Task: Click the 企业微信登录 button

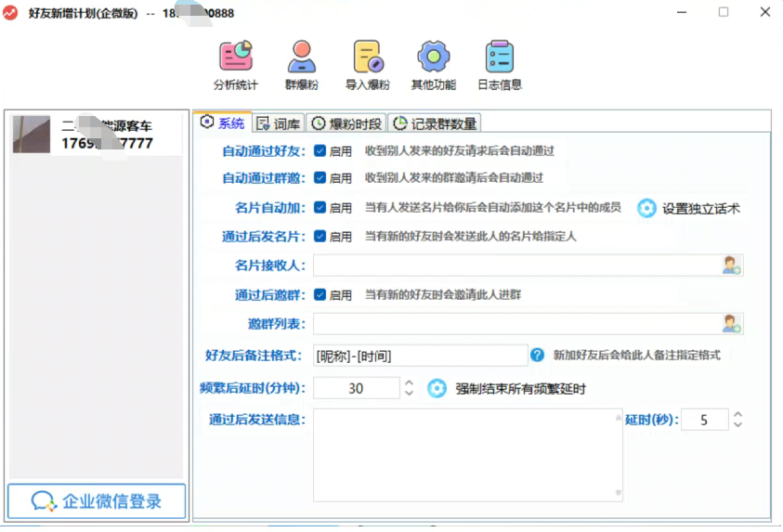Action: click(x=97, y=501)
